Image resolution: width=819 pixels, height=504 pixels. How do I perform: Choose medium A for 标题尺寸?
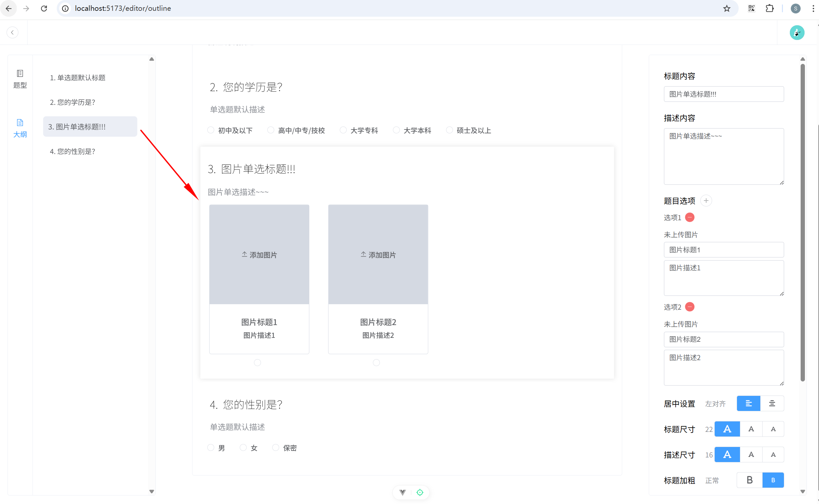click(x=751, y=429)
